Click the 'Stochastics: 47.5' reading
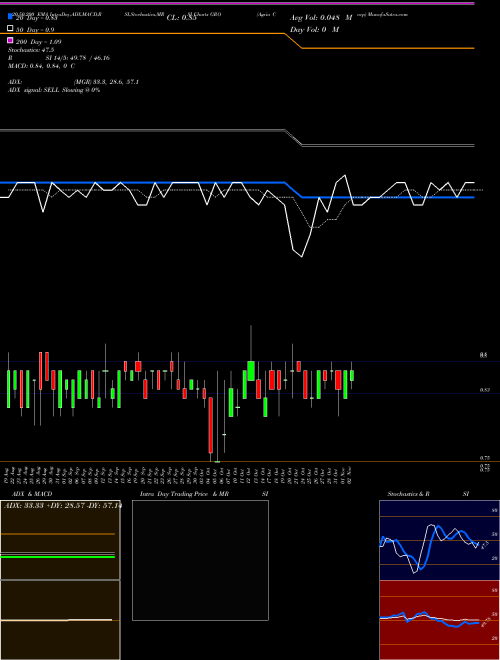Screen dimensions: 500x660 pyautogui.click(x=31, y=50)
